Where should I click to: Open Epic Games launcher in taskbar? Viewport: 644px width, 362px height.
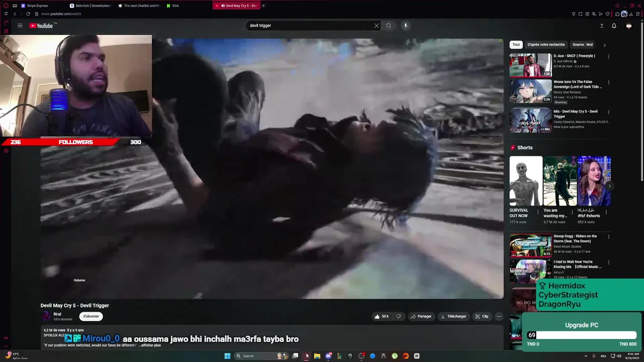[x=350, y=356]
